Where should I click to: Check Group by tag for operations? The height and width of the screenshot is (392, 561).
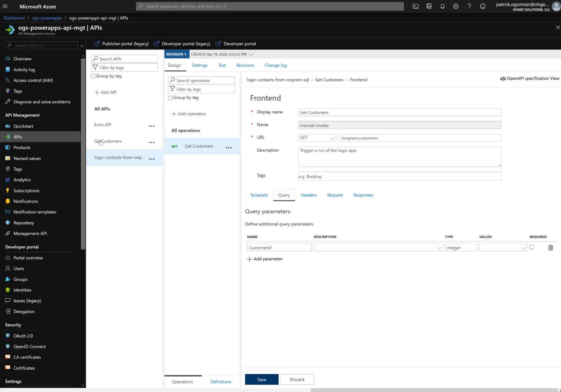coord(170,98)
